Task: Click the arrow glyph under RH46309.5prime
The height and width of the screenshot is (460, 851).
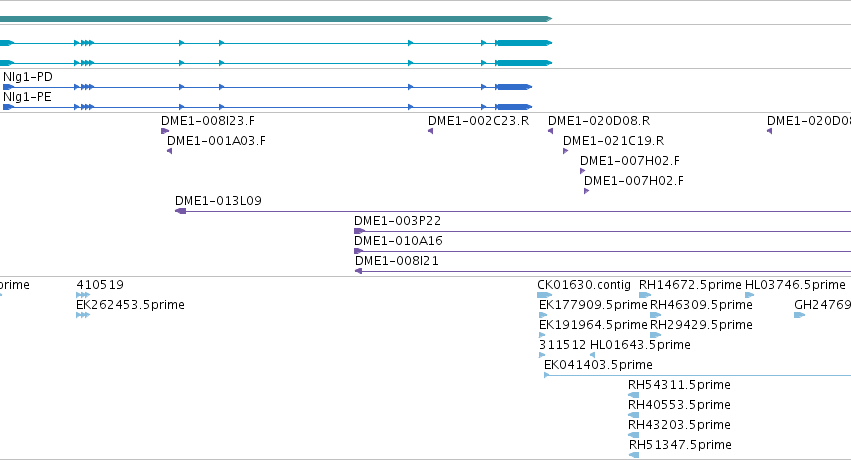Action: 656,315
